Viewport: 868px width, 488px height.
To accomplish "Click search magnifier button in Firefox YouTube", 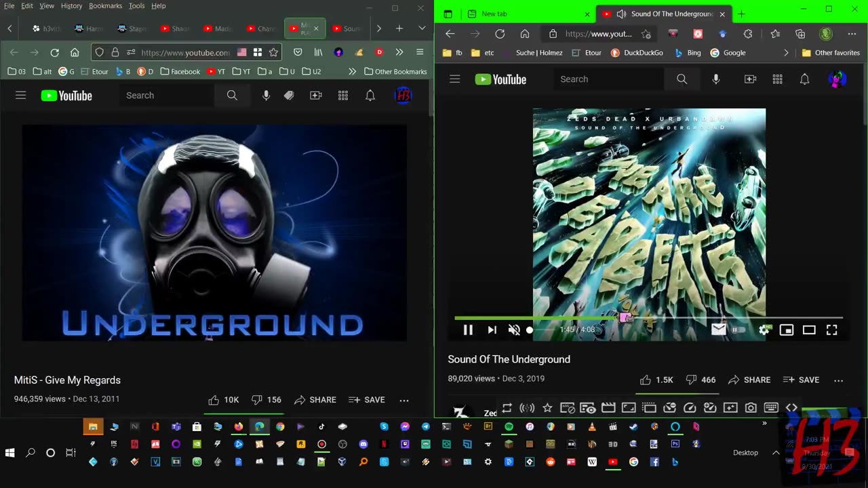I will tap(232, 96).
